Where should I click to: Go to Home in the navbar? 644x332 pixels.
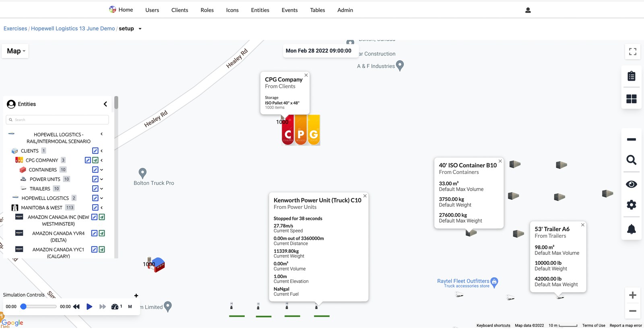click(121, 10)
